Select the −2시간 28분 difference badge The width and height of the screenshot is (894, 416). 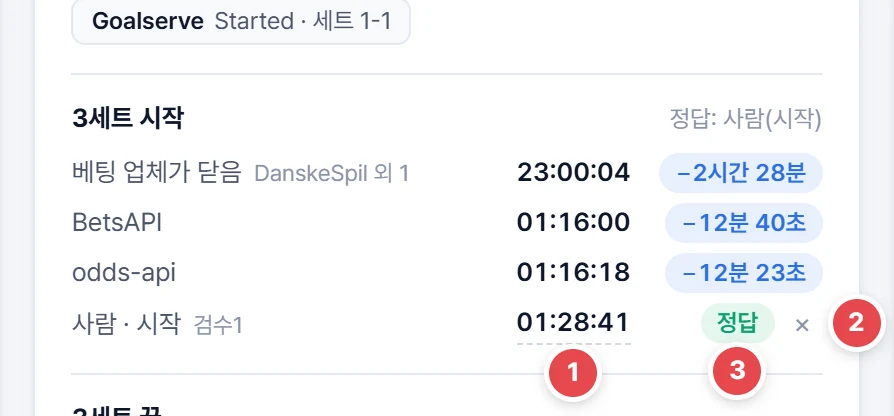[741, 173]
